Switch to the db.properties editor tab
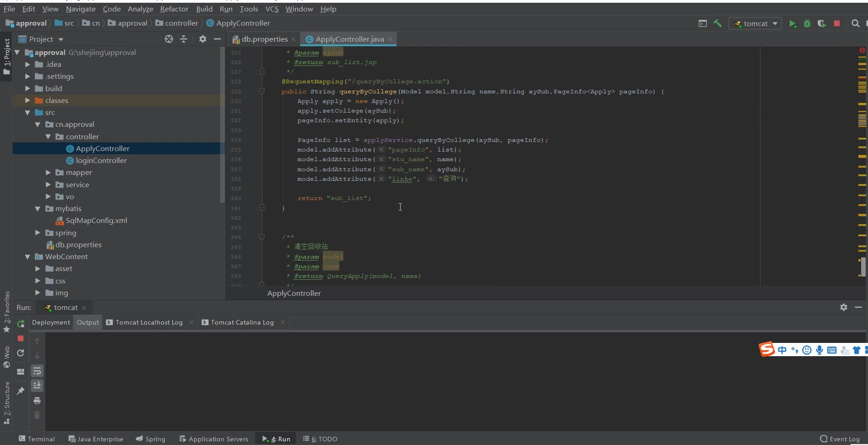The height and width of the screenshot is (445, 868). 265,39
